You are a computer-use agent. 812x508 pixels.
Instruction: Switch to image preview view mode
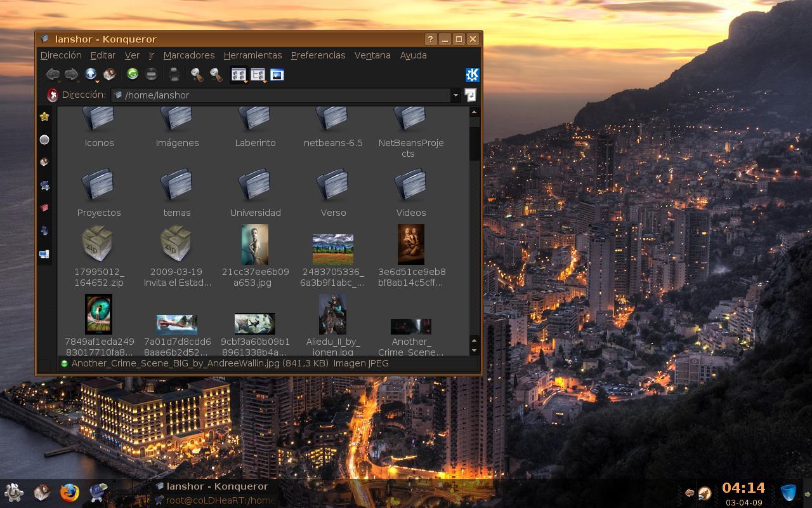point(277,75)
